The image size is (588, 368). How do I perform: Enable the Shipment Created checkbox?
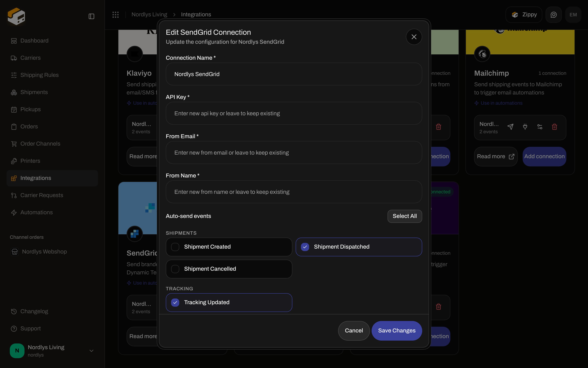tap(175, 247)
